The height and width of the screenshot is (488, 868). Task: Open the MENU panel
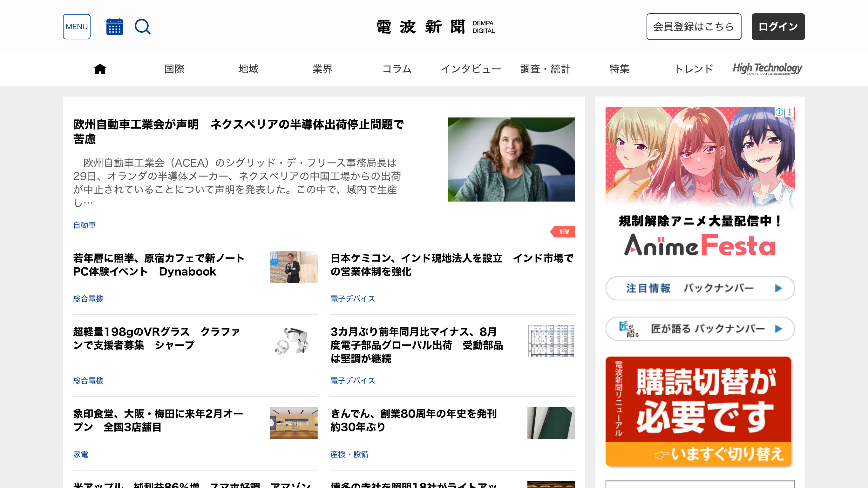point(77,27)
